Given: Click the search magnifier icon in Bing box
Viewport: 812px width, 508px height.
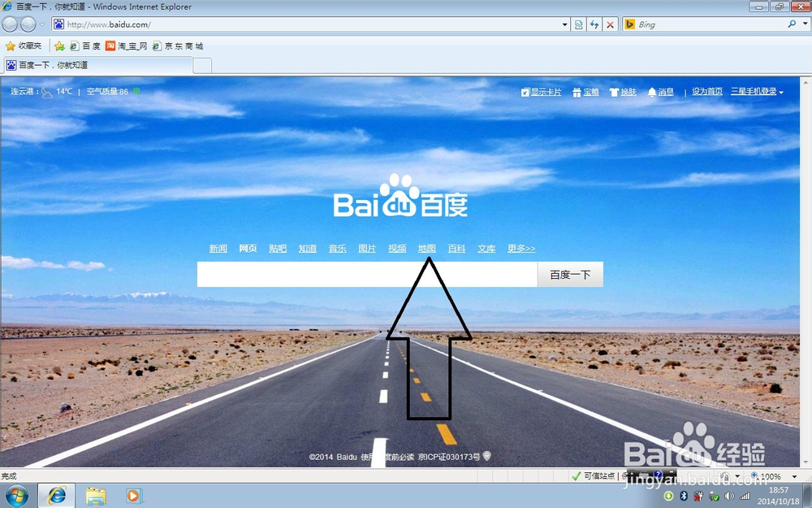Looking at the screenshot, I should point(792,24).
